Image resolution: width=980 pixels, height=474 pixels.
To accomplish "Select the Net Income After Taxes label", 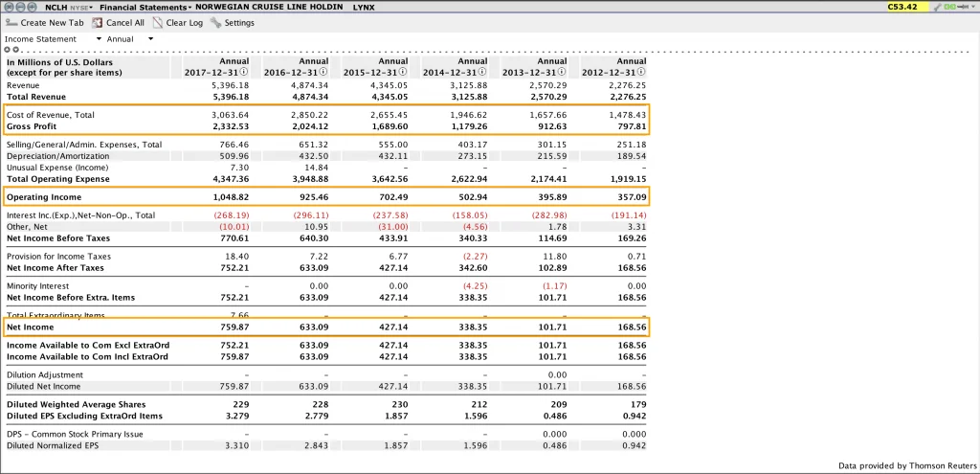I will [55, 267].
